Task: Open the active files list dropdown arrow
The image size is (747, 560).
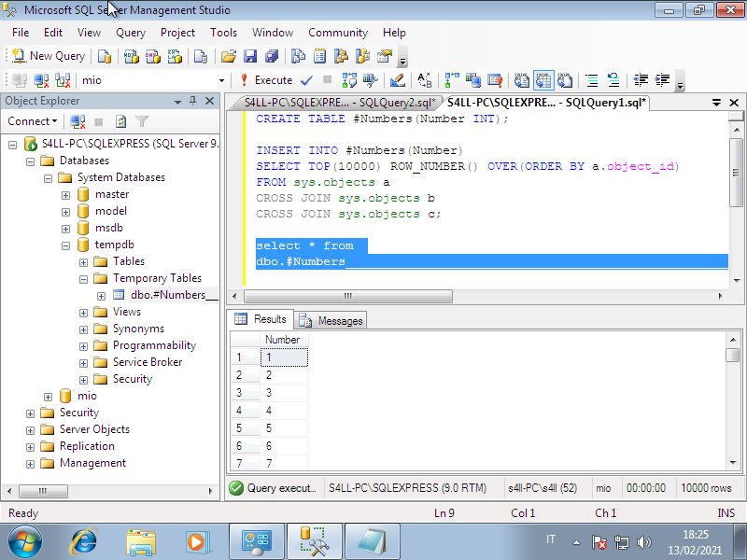Action: [x=716, y=103]
